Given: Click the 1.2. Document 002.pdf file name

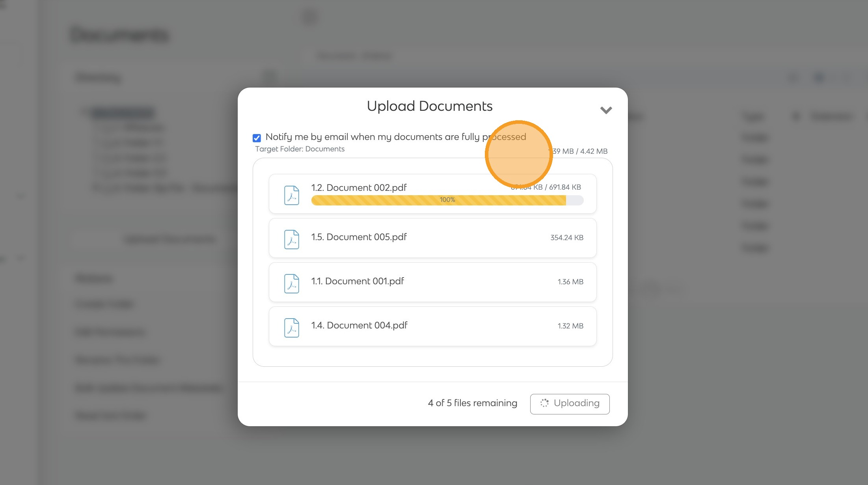Looking at the screenshot, I should click(359, 188).
